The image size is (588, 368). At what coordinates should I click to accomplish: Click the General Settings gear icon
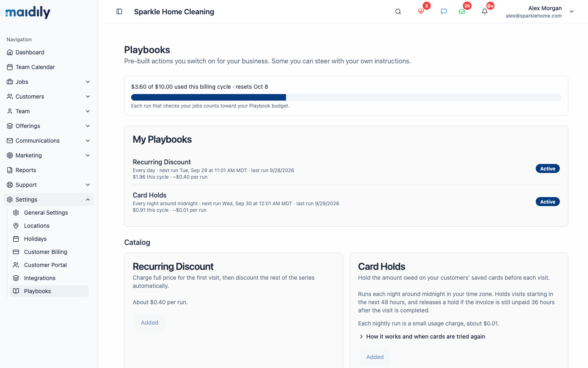point(16,213)
